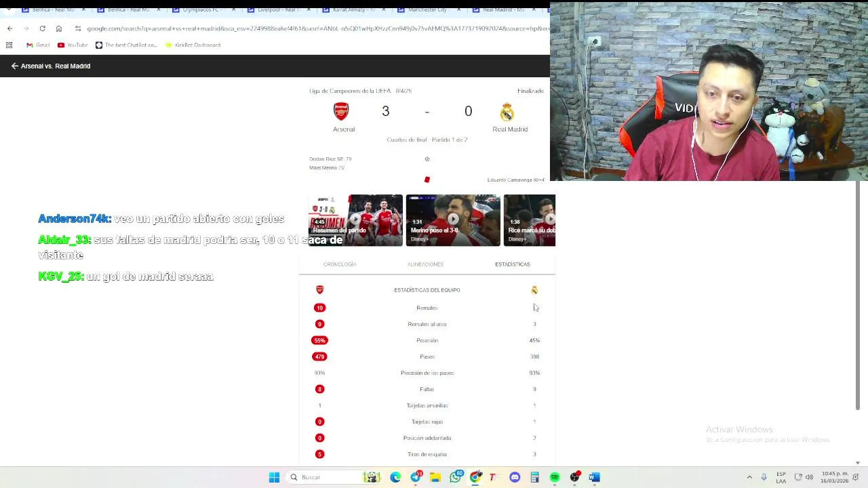Click the Tiros de esquina stat label
The height and width of the screenshot is (488, 868).
pyautogui.click(x=427, y=454)
